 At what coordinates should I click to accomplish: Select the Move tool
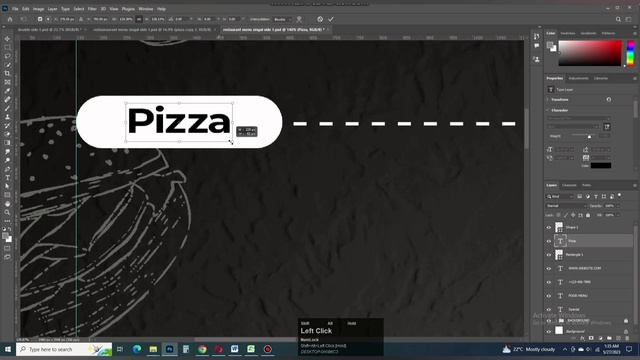7,39
